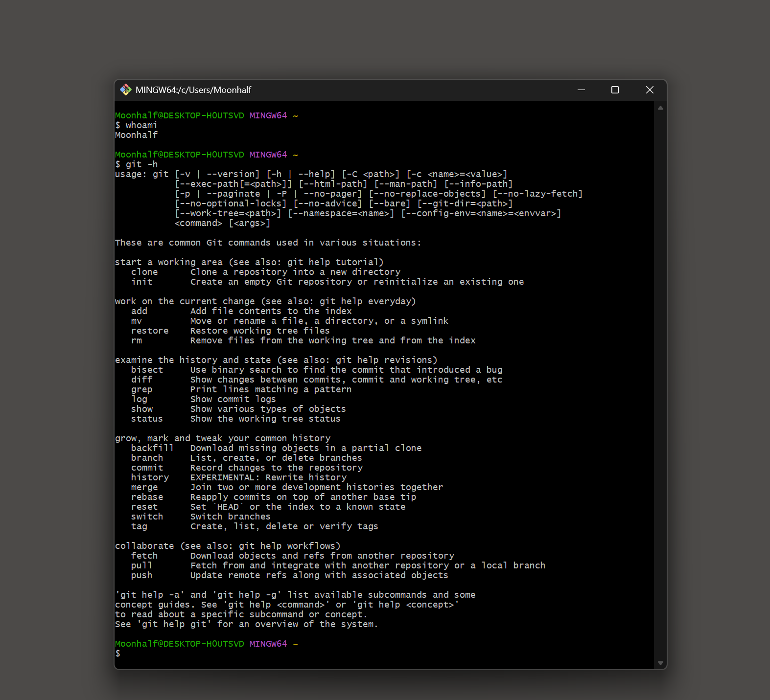Click the 'diff' command row
Screen dimensions: 770x700
click(x=317, y=380)
